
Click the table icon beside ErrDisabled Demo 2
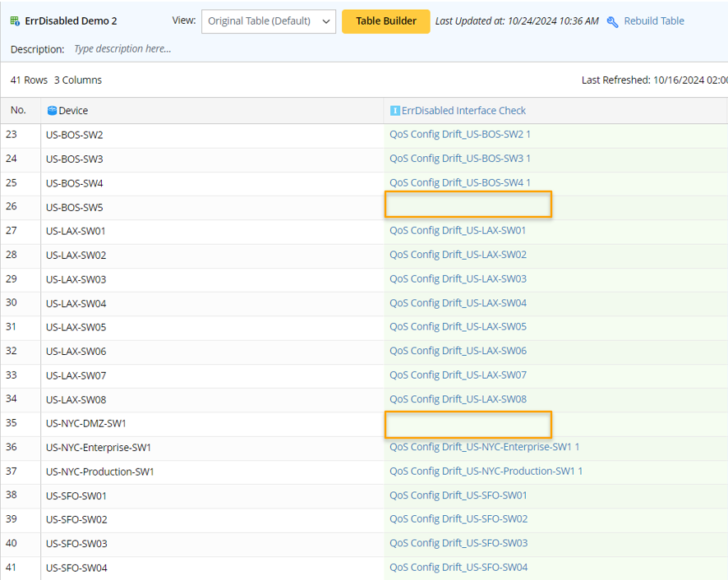15,21
